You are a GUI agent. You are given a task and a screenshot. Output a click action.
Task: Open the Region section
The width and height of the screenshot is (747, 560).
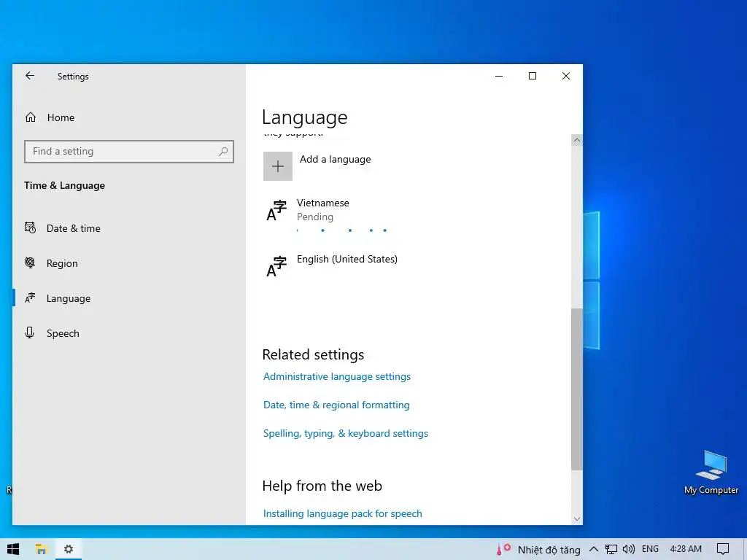[62, 262]
